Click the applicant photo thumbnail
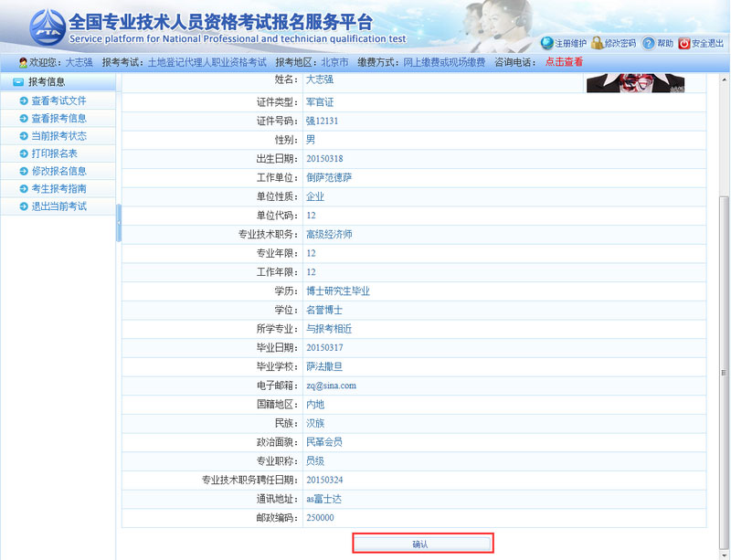The height and width of the screenshot is (560, 731). click(x=634, y=83)
